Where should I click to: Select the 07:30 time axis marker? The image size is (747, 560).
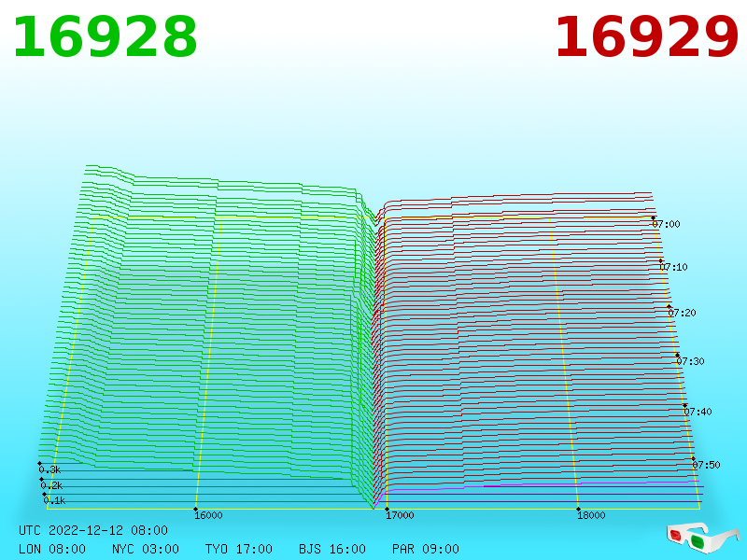pyautogui.click(x=690, y=361)
